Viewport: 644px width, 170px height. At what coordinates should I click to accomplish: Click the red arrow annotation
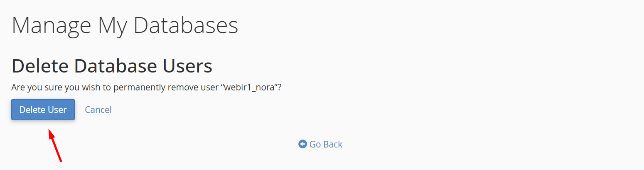[x=55, y=145]
